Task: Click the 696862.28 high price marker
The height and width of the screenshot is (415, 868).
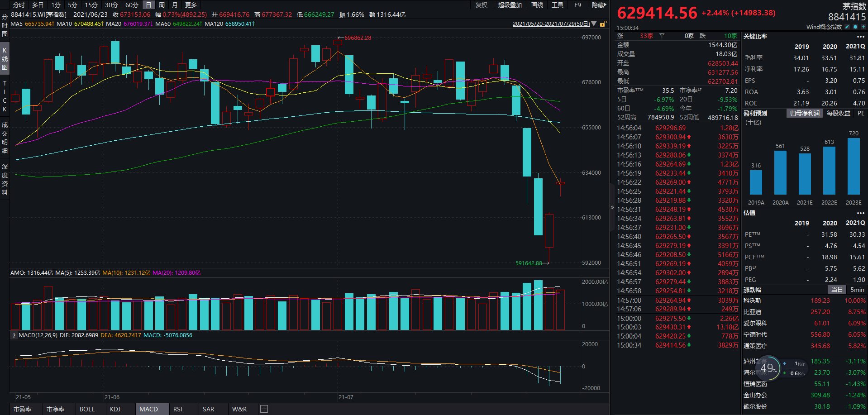Action: (x=358, y=38)
